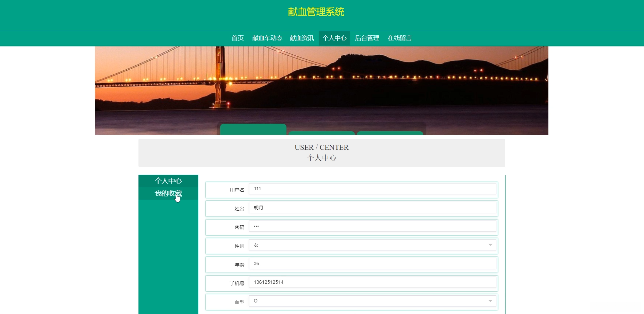The width and height of the screenshot is (644, 314).
Task: Select 个人中心 in the left sidebar
Action: (168, 181)
